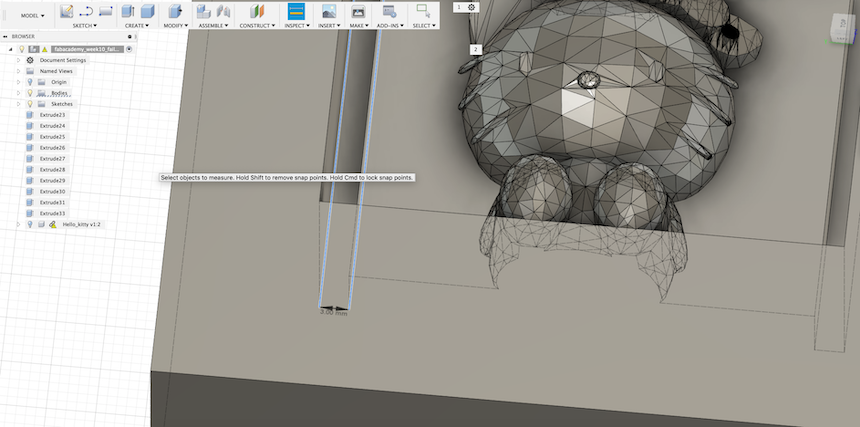Screen dimensions: 860x427
Task: Toggle visibility bulb for Origin folder
Action: (x=30, y=82)
